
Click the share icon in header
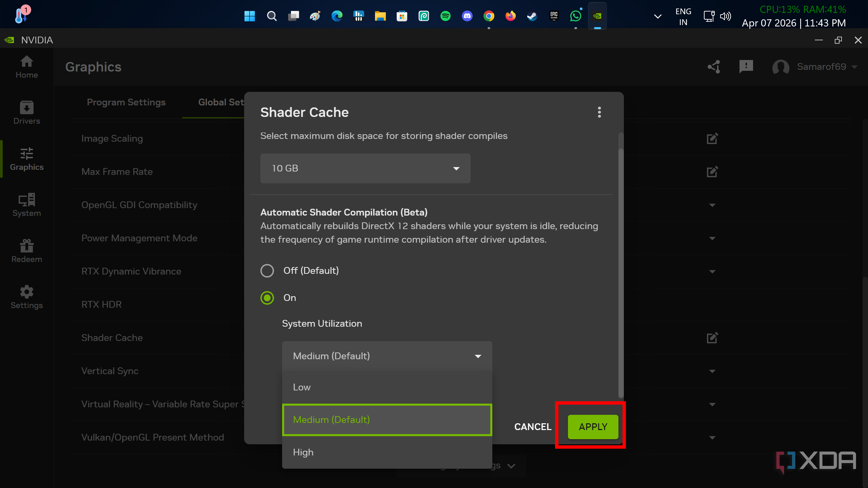point(714,67)
